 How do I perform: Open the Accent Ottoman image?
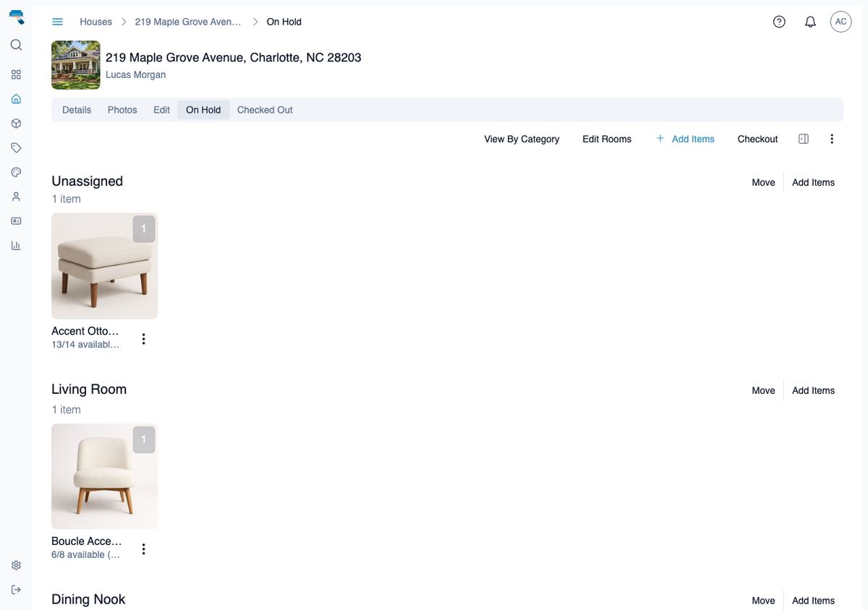[104, 266]
